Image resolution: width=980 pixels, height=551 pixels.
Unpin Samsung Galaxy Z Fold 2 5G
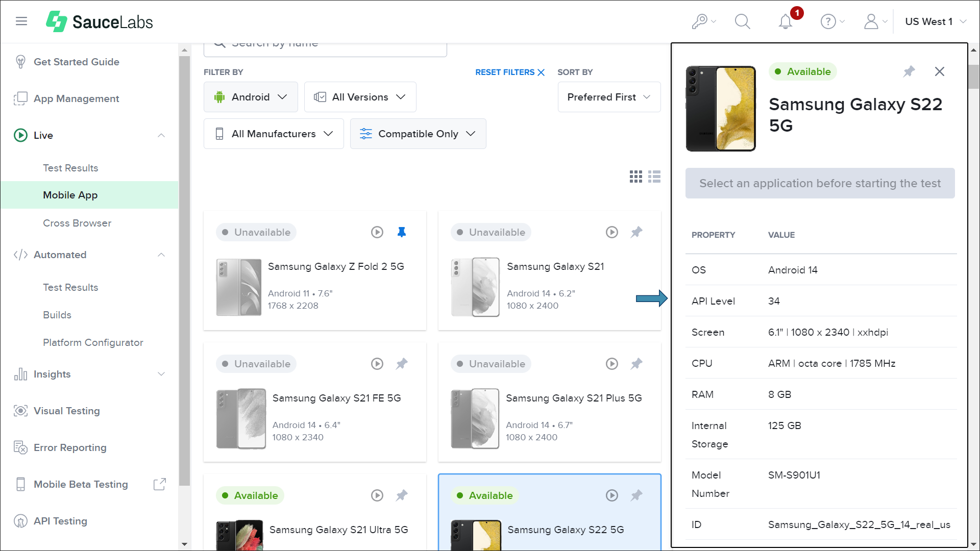click(x=402, y=232)
